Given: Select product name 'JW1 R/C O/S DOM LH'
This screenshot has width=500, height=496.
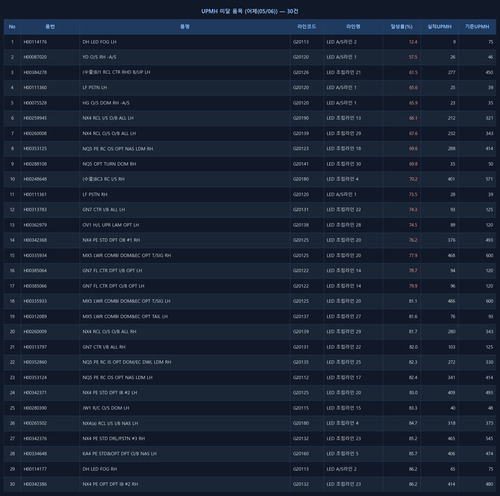Looking at the screenshot, I should coord(106,408).
